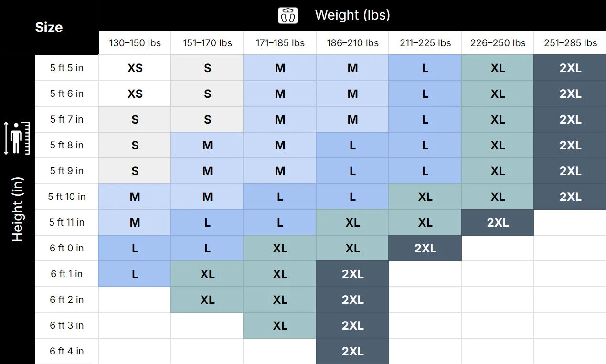This screenshot has width=606, height=364.
Task: Select the 6 ft 4 in row label
Action: click(x=67, y=351)
